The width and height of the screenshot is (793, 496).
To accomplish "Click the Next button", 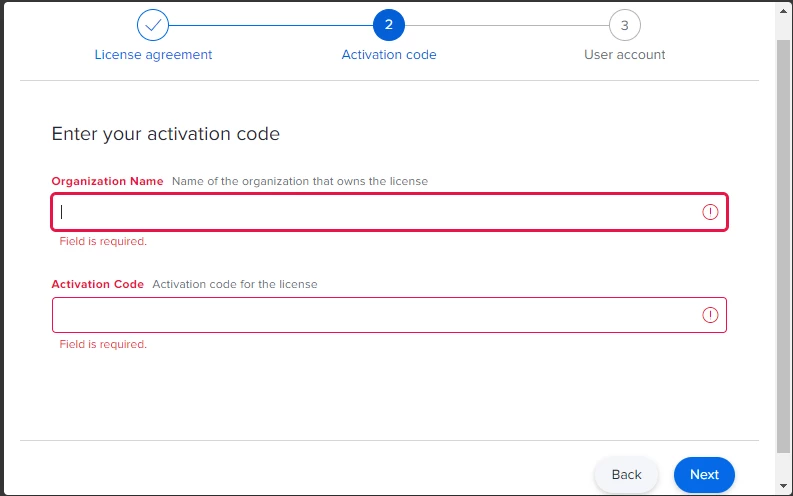I will point(704,475).
